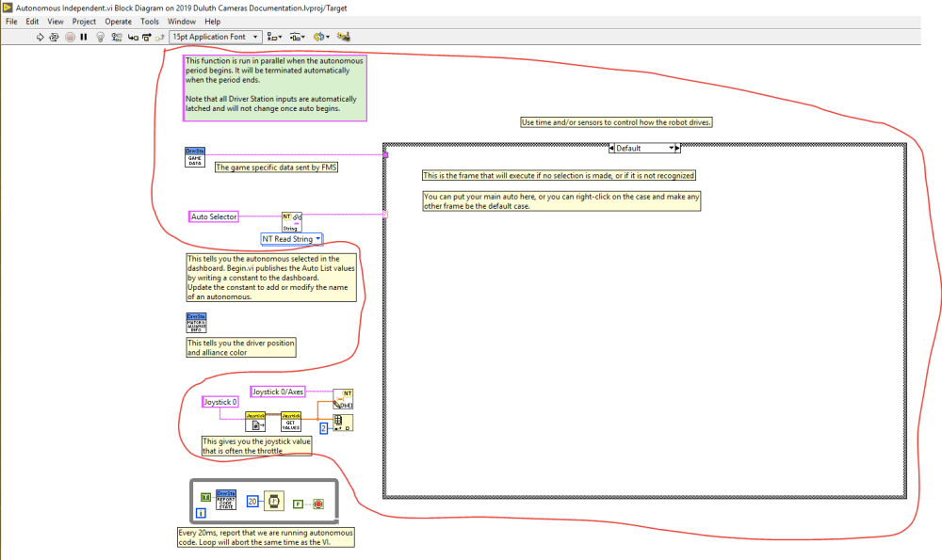Click the Run arrow toolbar button
Image resolution: width=942 pixels, height=560 pixels.
[41, 37]
